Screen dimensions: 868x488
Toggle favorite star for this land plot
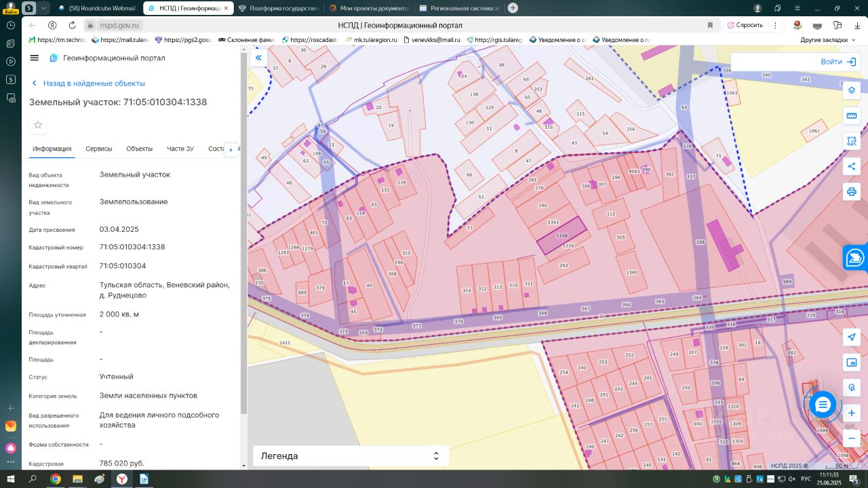tap(38, 125)
